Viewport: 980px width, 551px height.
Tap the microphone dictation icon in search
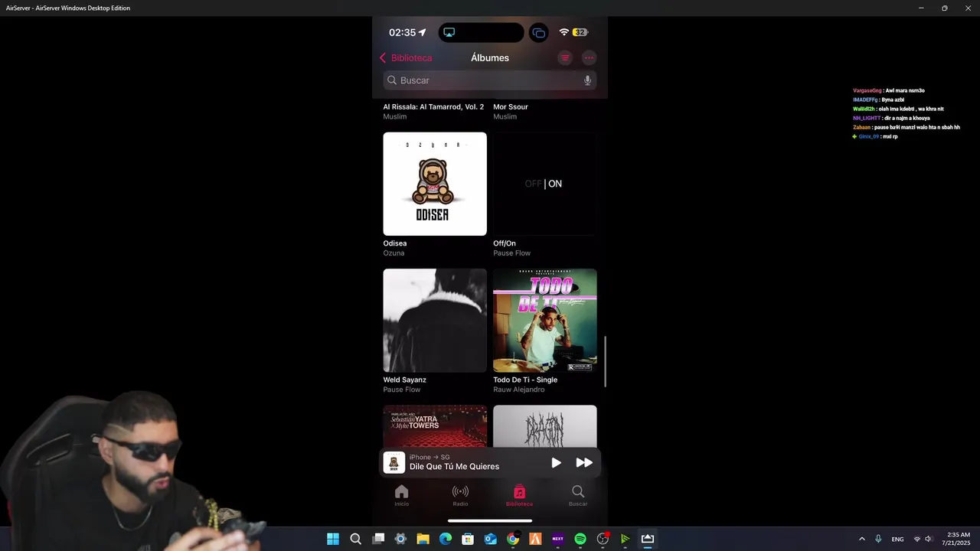tap(587, 80)
